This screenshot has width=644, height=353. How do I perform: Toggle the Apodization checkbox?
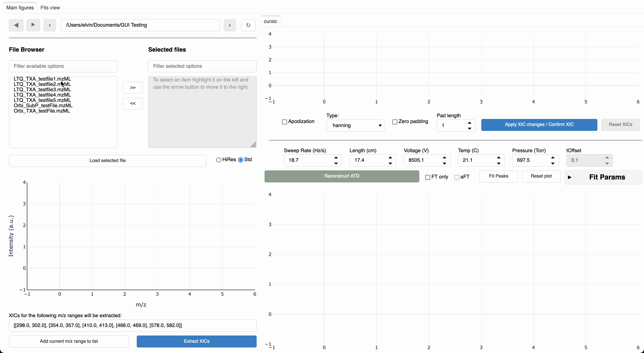285,122
